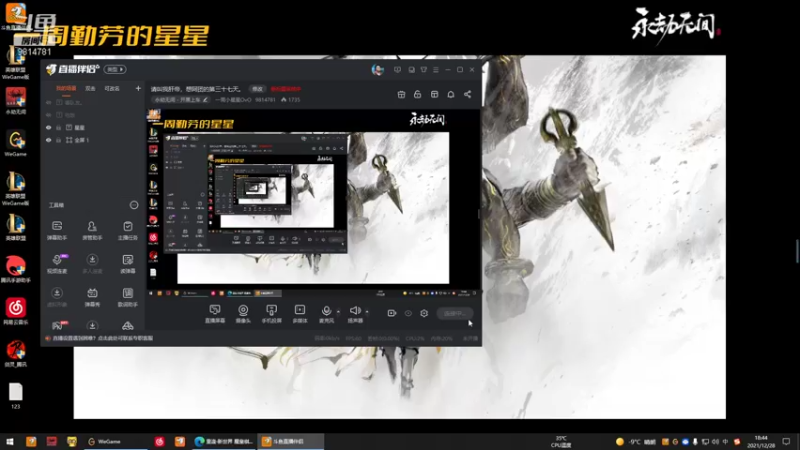Toggle visibility of 全屏 1 source
800x450 pixels.
[x=49, y=140]
